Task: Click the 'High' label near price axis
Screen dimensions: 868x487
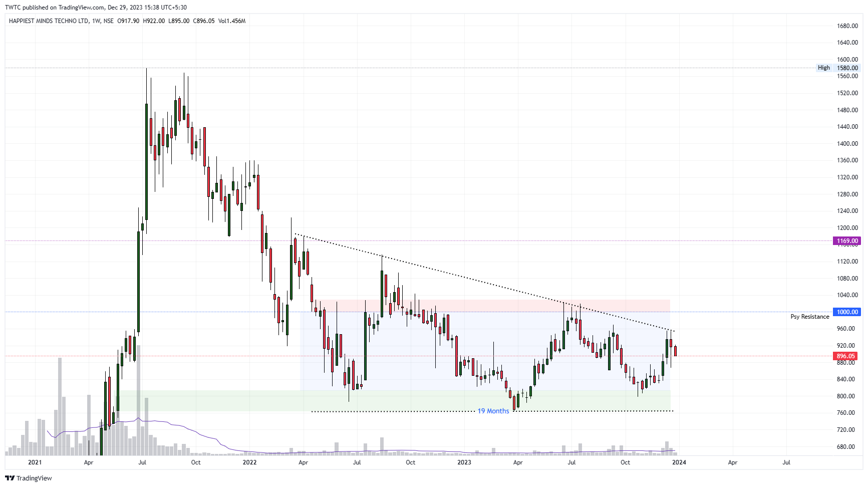Action: [824, 68]
